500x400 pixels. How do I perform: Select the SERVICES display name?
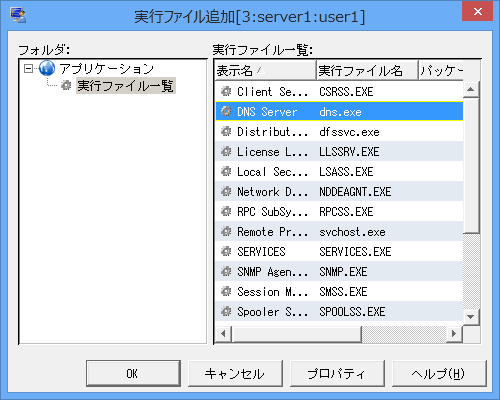point(261,251)
